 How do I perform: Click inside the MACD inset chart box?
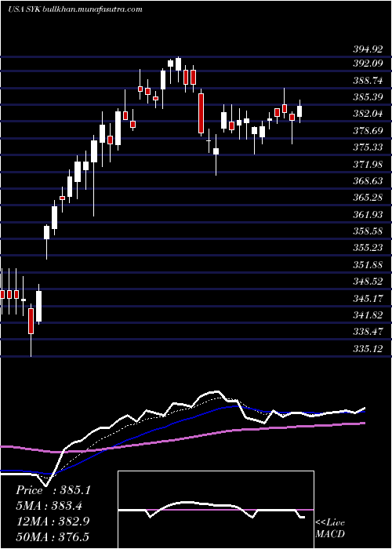[x=216, y=510]
